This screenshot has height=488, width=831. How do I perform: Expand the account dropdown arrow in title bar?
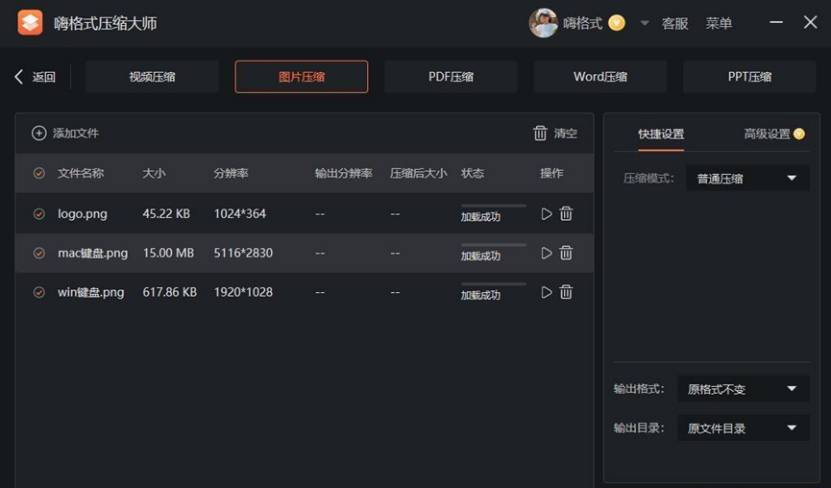(x=644, y=23)
